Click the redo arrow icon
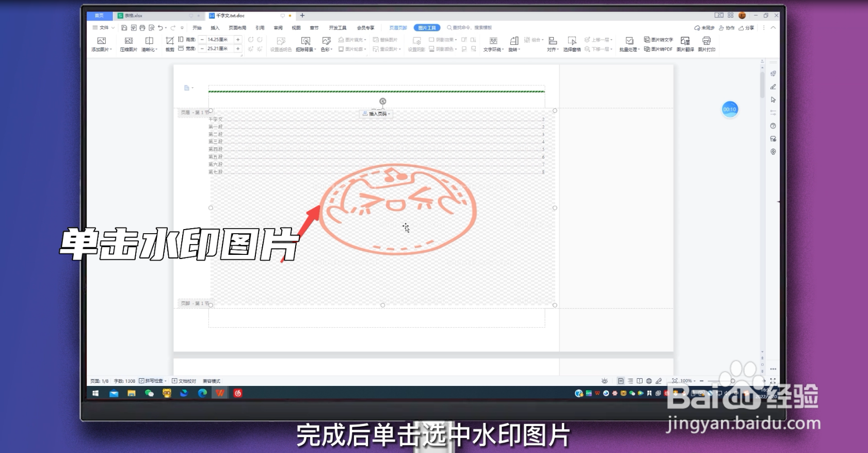This screenshot has height=453, width=868. [173, 28]
